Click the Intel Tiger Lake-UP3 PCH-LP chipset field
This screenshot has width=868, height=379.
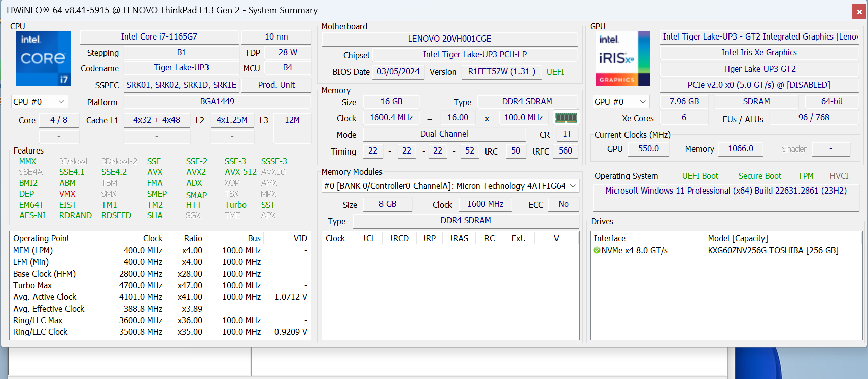click(x=475, y=55)
